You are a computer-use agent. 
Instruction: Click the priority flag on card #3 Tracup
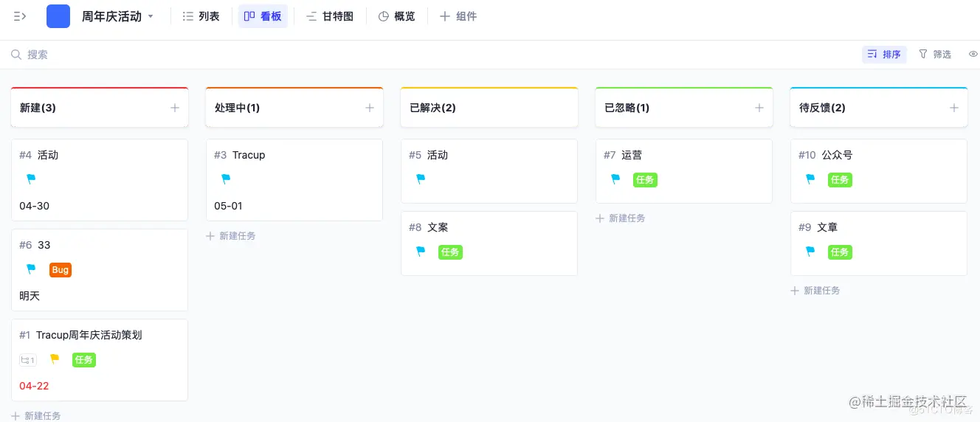[226, 179]
